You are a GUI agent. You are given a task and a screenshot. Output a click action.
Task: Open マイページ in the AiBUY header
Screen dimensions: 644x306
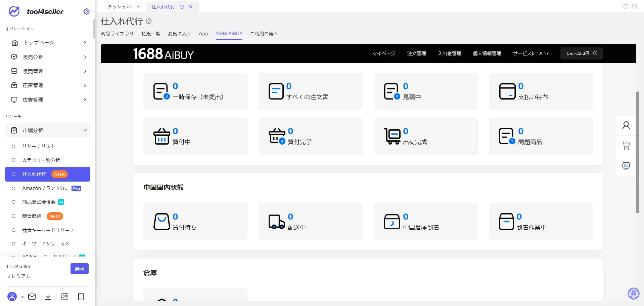(384, 53)
